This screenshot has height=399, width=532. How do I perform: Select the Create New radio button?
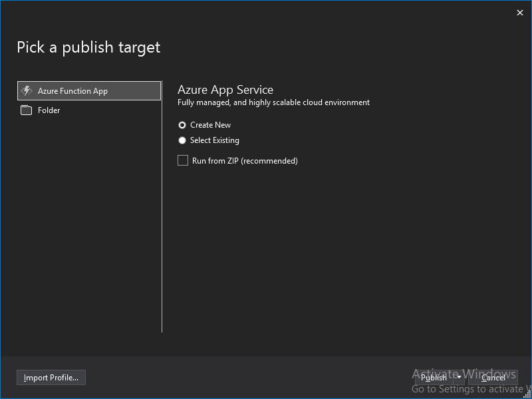pos(182,125)
